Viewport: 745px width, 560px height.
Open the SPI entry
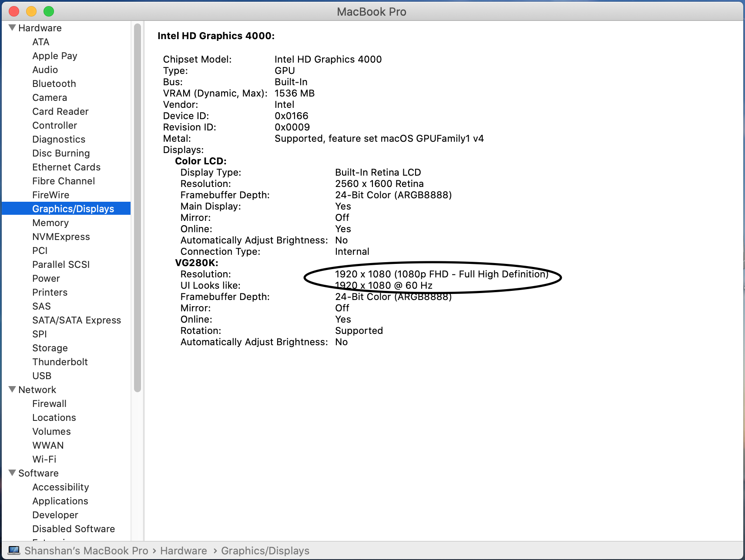[x=40, y=334]
